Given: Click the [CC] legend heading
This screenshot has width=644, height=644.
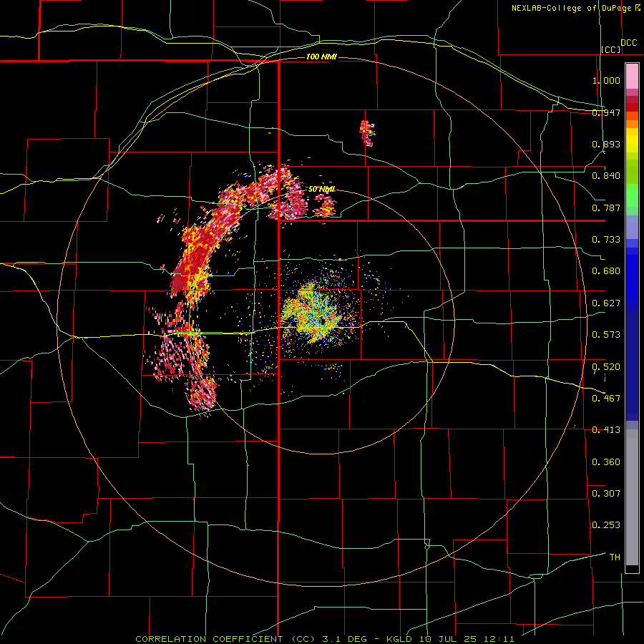Looking at the screenshot, I should (611, 49).
